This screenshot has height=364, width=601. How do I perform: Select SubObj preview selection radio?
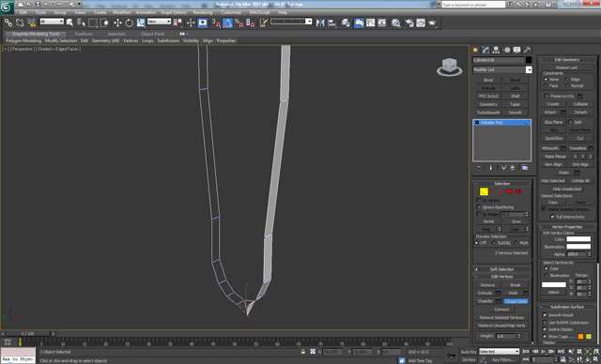pyautogui.click(x=494, y=243)
